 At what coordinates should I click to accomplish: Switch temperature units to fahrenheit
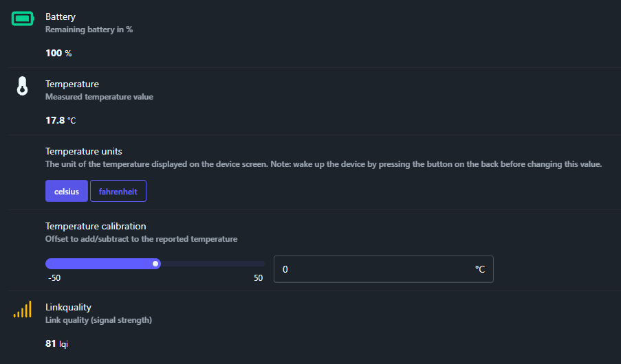(118, 192)
